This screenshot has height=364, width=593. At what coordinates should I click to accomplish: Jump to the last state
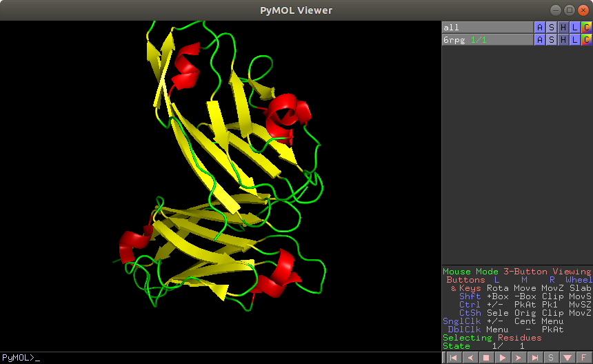click(535, 358)
